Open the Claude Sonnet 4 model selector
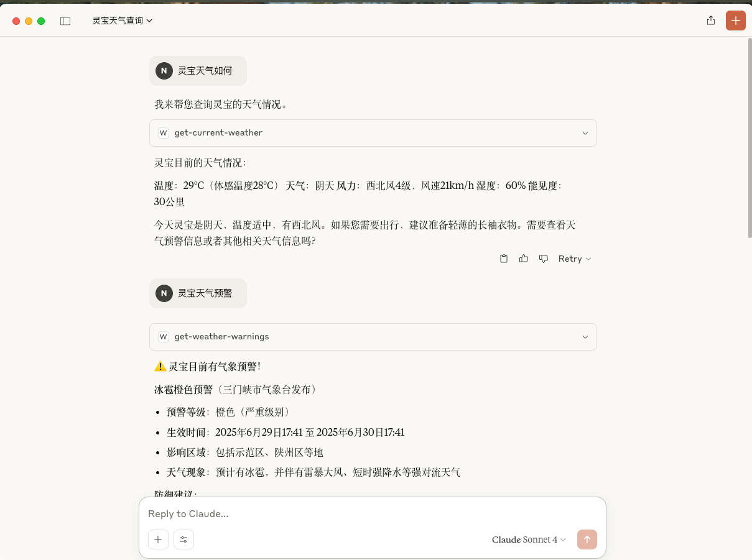The image size is (752, 560). coord(528,539)
